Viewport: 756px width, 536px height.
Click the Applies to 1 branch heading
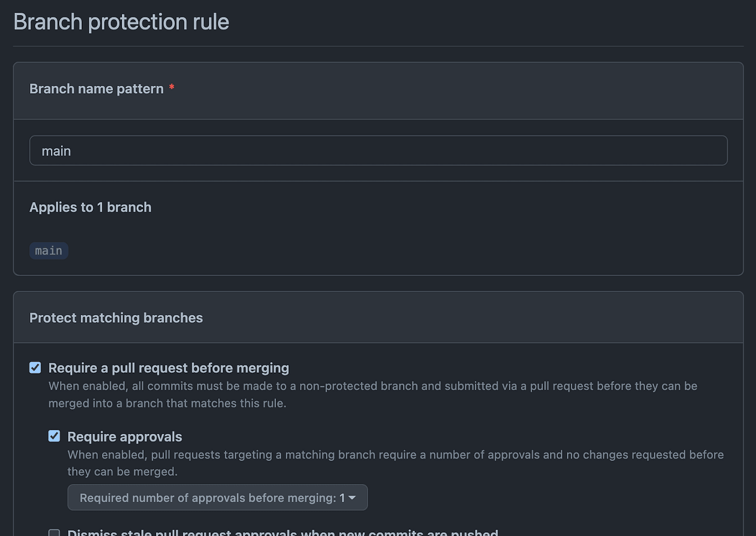pos(90,207)
